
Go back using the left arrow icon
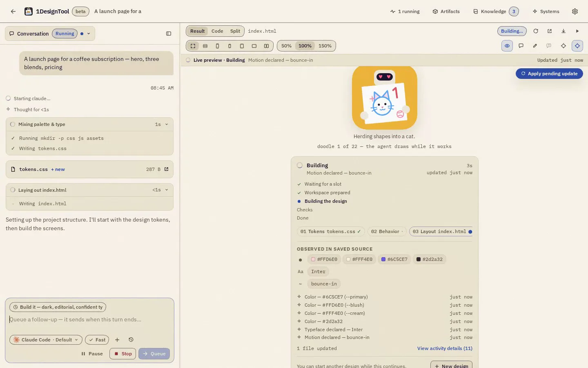point(13,11)
